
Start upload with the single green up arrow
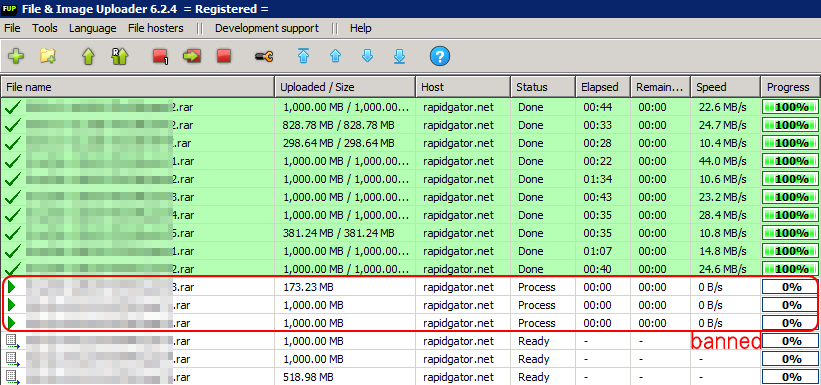point(88,56)
